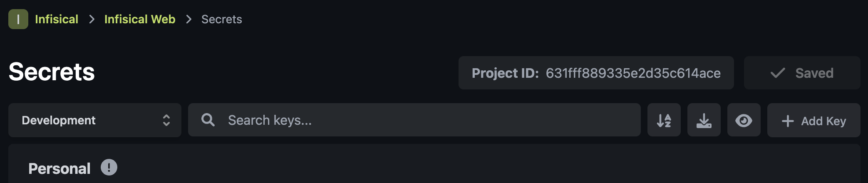Focus the Search keys input field
The height and width of the screenshot is (183, 868).
[x=414, y=120]
